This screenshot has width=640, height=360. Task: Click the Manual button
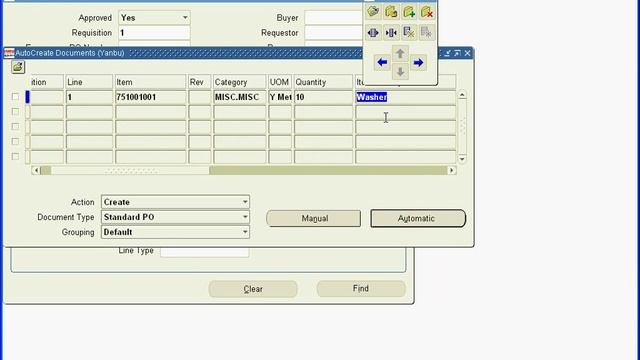(314, 218)
